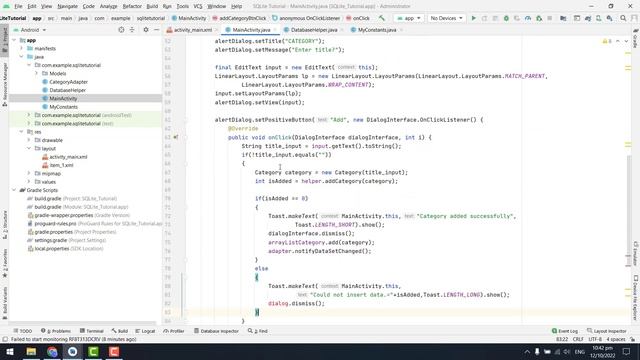Click the CRLF line separator status
640x360 pixels.
578,339
